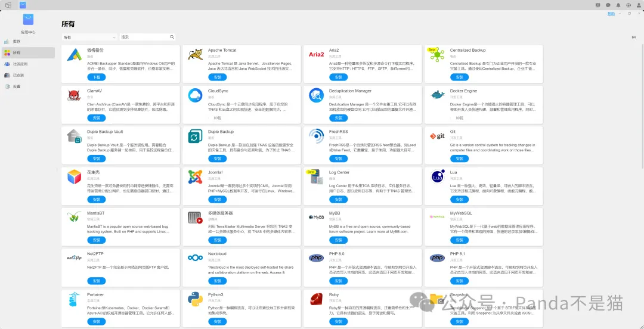Click the install button for Nextcloud

pos(217,281)
